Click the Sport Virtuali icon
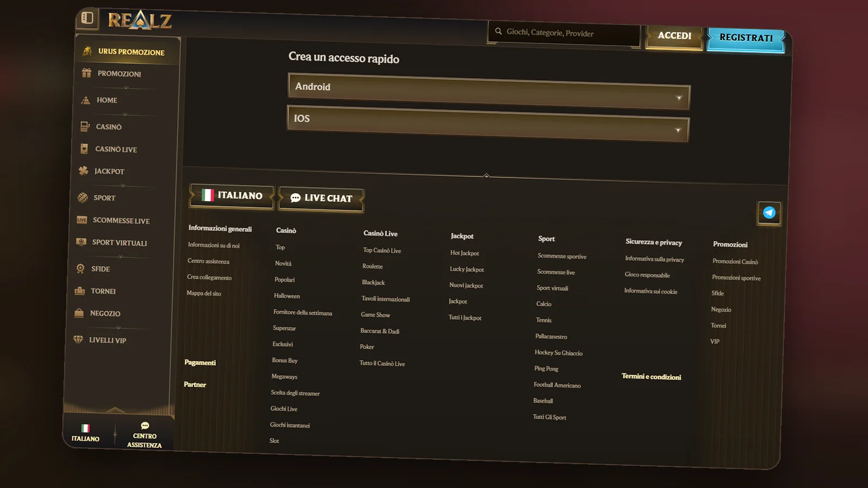Screen dimensions: 868x488 click(81, 242)
